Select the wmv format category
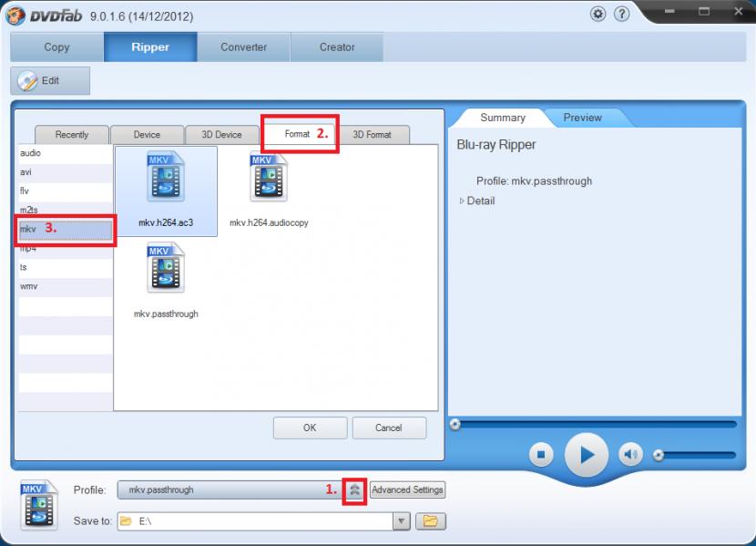This screenshot has width=756, height=546. [66, 286]
